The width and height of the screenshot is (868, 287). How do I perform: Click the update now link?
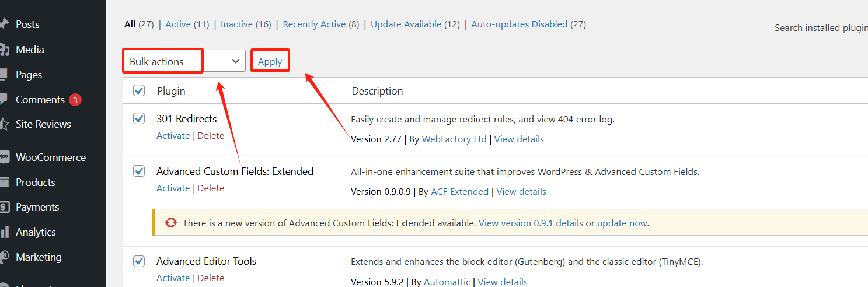pos(622,223)
